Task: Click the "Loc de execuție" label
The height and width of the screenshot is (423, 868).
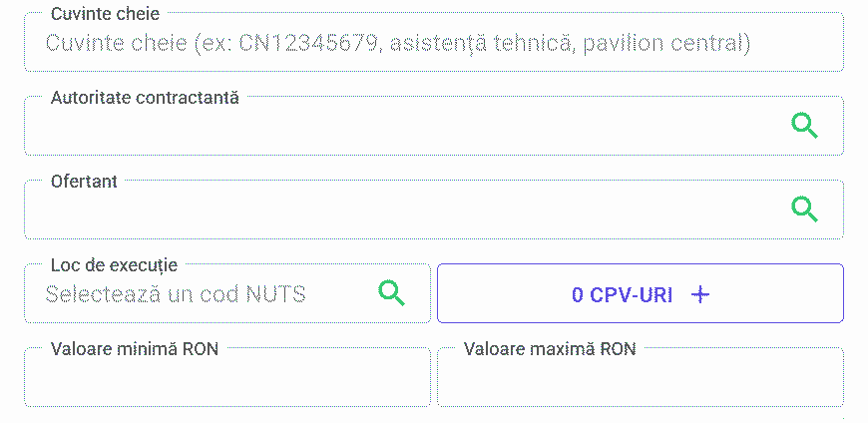Action: pos(114,265)
